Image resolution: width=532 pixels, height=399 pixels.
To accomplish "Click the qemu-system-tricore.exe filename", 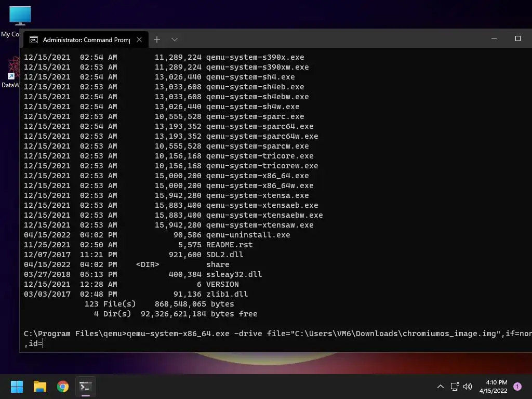I will pyautogui.click(x=260, y=156).
